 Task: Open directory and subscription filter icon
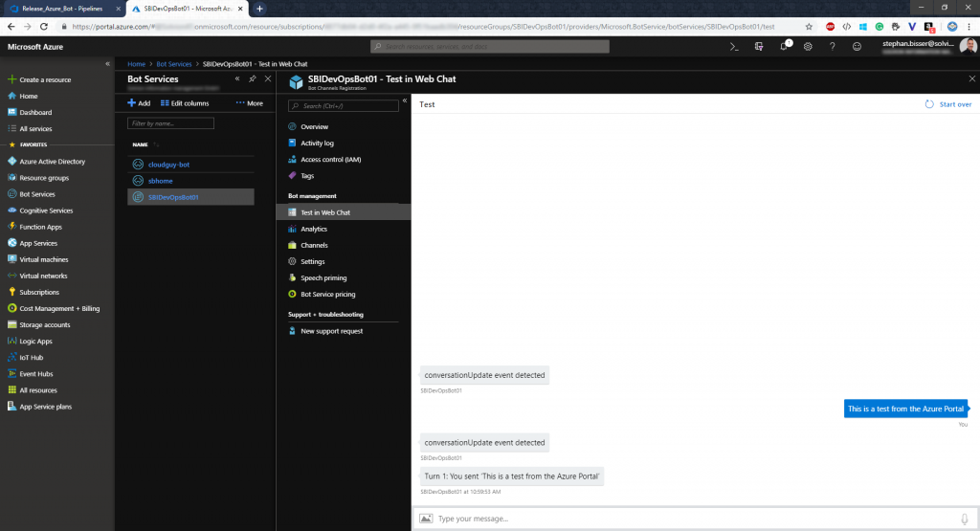click(759, 47)
